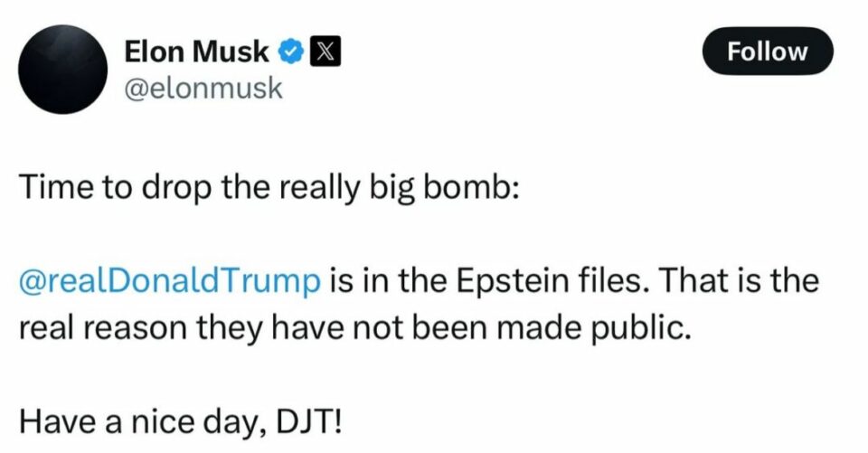Open the Elon Musk display name
The image size is (868, 453).
click(197, 52)
